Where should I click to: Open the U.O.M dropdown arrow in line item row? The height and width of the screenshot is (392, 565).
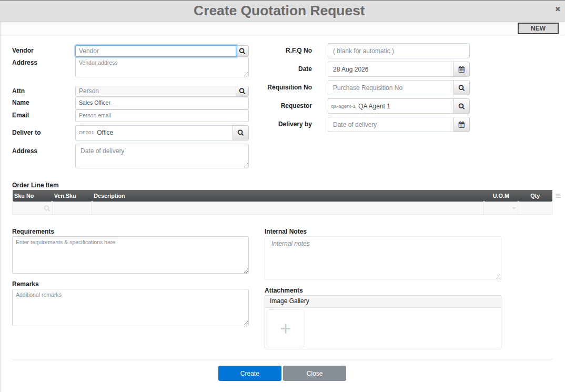point(514,208)
